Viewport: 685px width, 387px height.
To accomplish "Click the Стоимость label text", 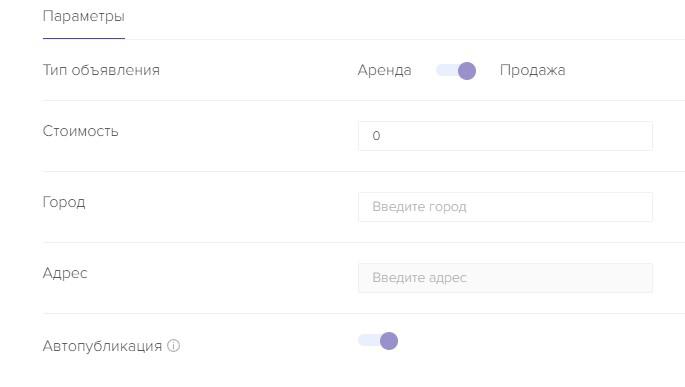I will point(80,131).
